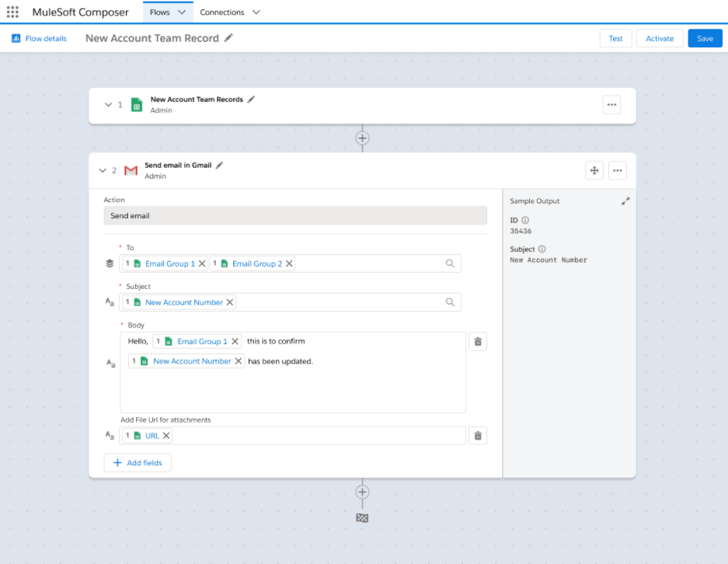Click the plus icon between step 1 and step 2
The height and width of the screenshot is (564, 728).
(x=362, y=138)
